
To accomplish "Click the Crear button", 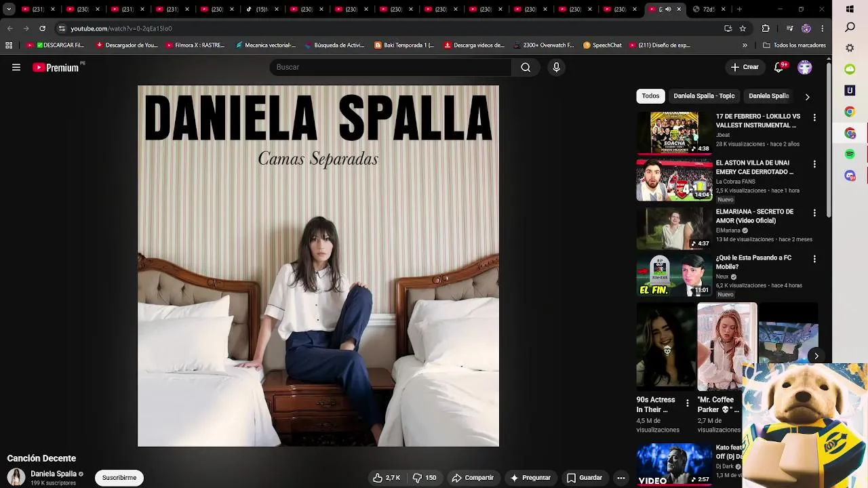I will click(745, 67).
